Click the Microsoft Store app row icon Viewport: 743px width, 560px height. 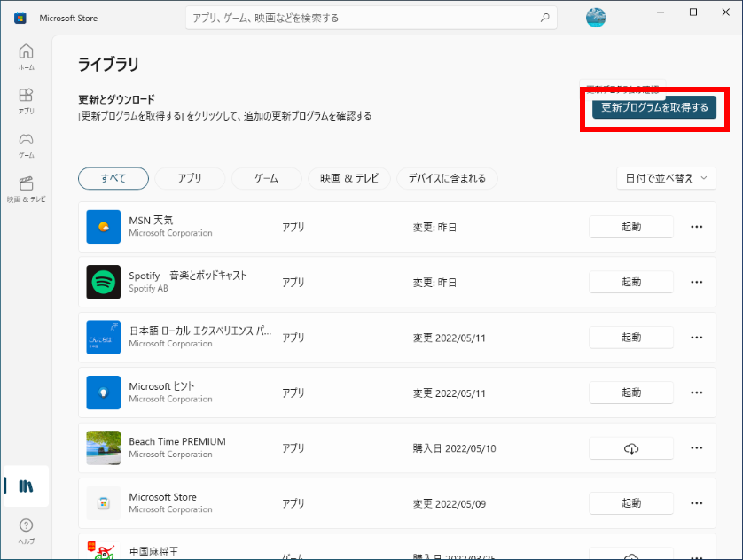(104, 503)
